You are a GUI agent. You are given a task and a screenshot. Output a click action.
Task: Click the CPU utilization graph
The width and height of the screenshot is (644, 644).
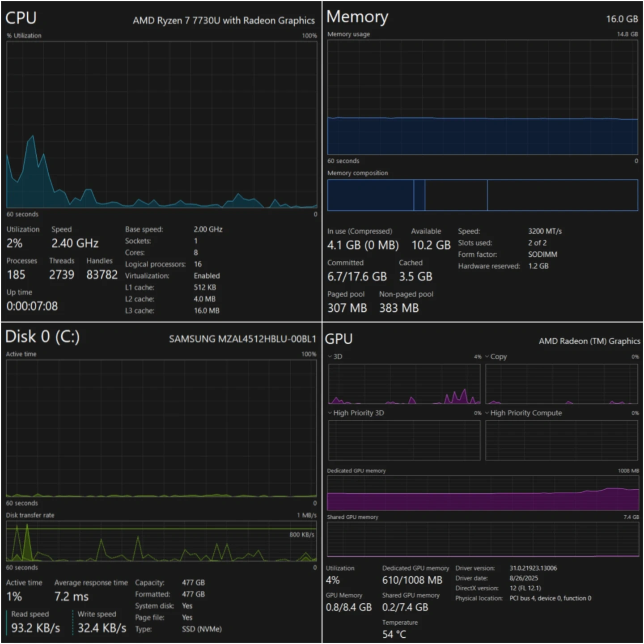(161, 124)
